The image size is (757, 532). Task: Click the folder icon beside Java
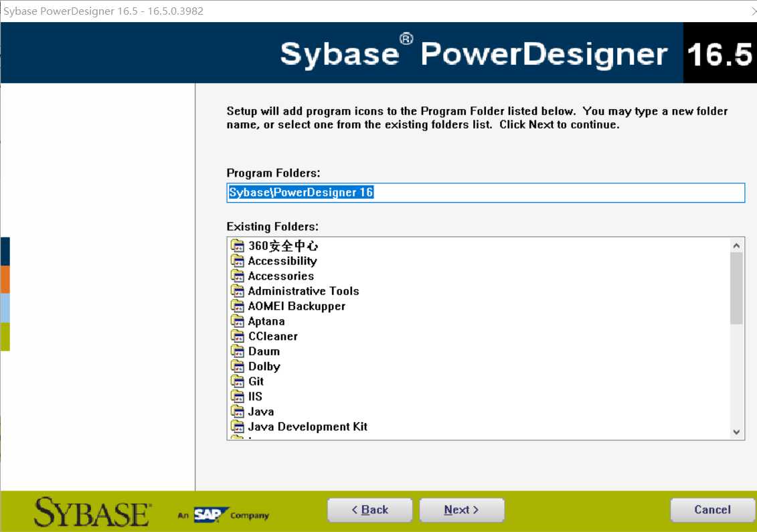point(237,412)
